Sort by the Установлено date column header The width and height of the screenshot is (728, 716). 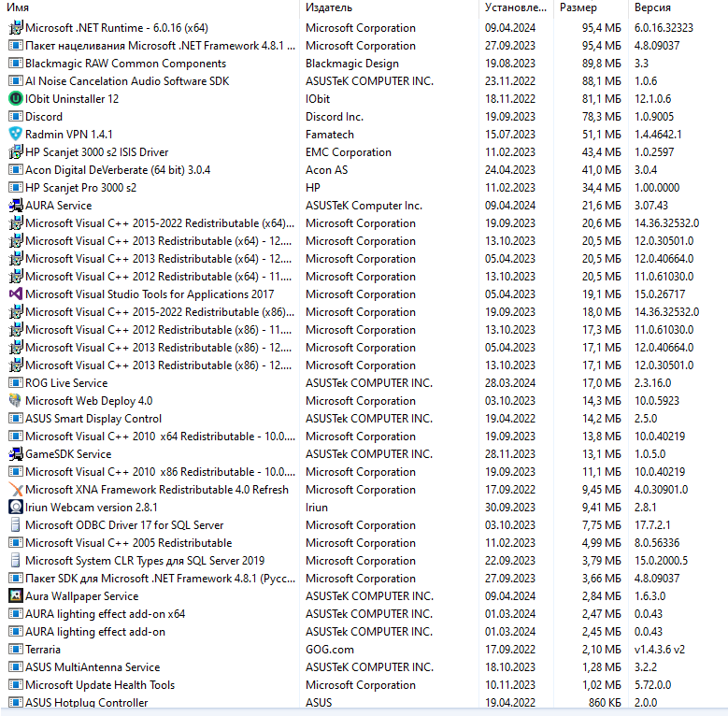[515, 7]
